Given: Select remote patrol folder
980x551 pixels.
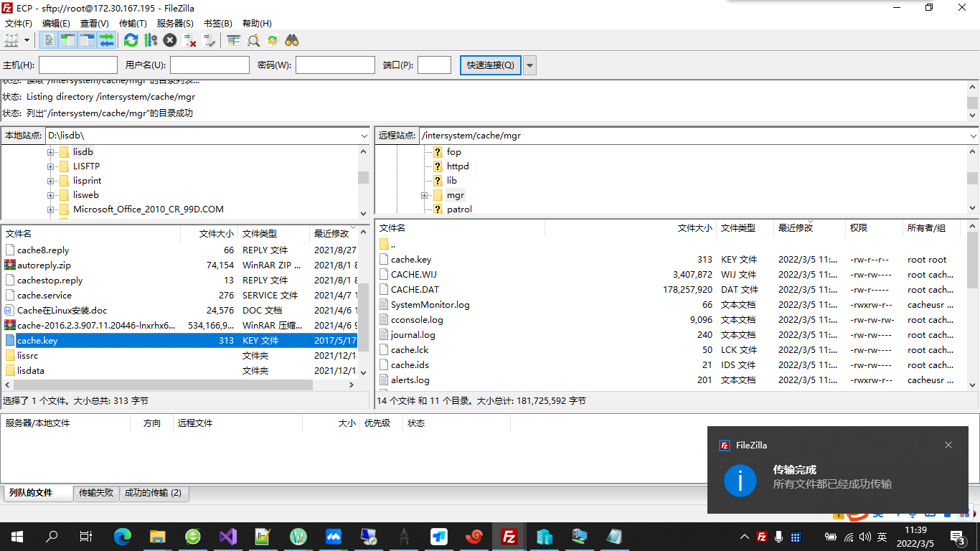Looking at the screenshot, I should (459, 209).
